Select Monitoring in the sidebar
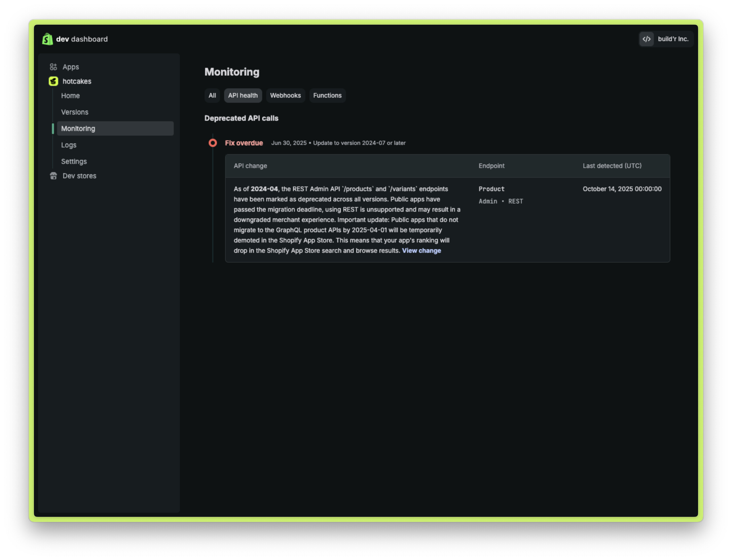732x560 pixels. point(78,129)
